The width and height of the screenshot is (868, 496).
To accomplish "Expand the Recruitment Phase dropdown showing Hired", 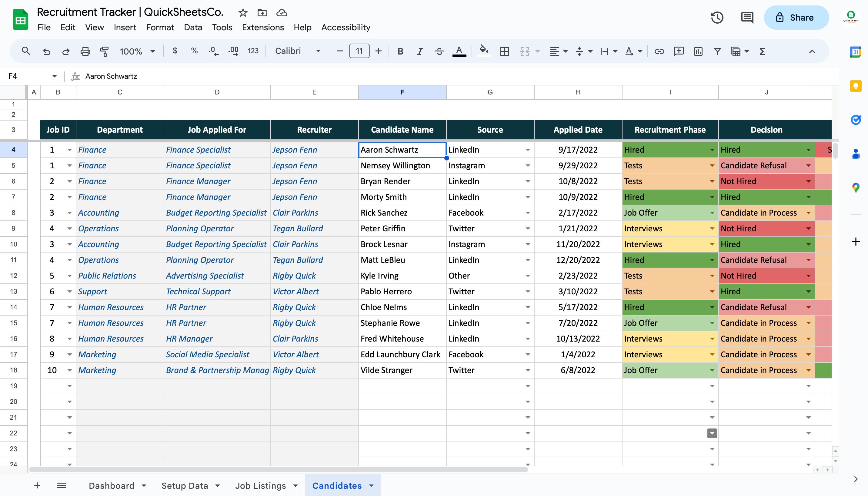I will tap(712, 150).
